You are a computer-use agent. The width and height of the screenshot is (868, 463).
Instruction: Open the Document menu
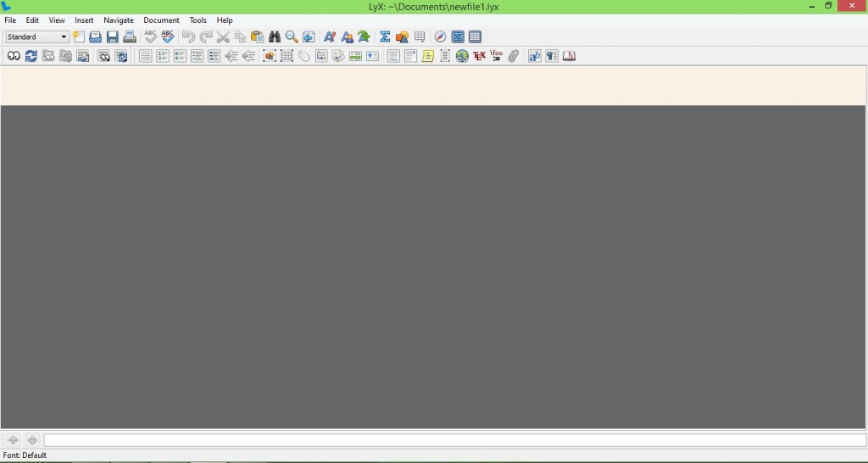pos(161,20)
